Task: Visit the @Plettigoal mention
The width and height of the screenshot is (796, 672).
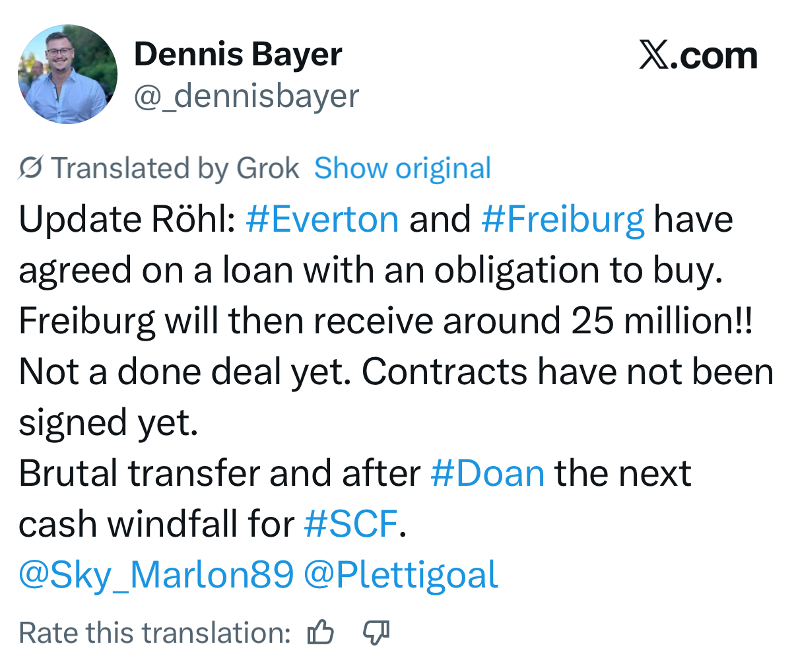Action: (401, 574)
